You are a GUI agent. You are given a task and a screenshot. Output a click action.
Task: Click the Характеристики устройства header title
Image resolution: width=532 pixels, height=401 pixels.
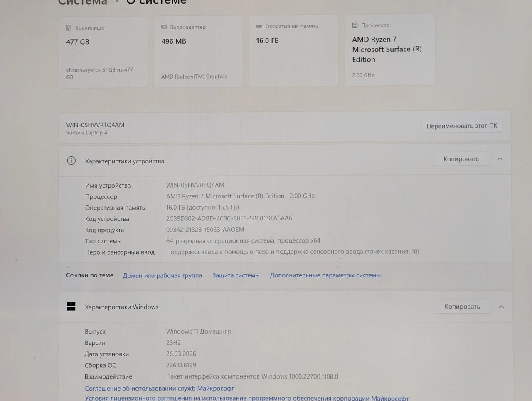pos(125,161)
